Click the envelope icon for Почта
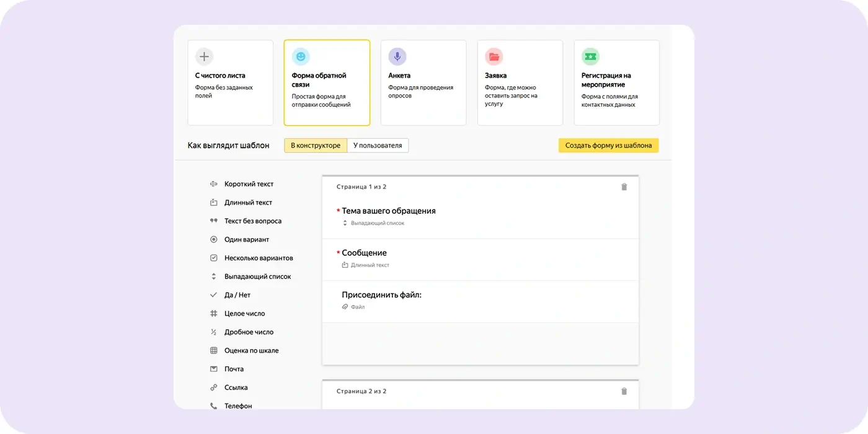 coord(213,369)
